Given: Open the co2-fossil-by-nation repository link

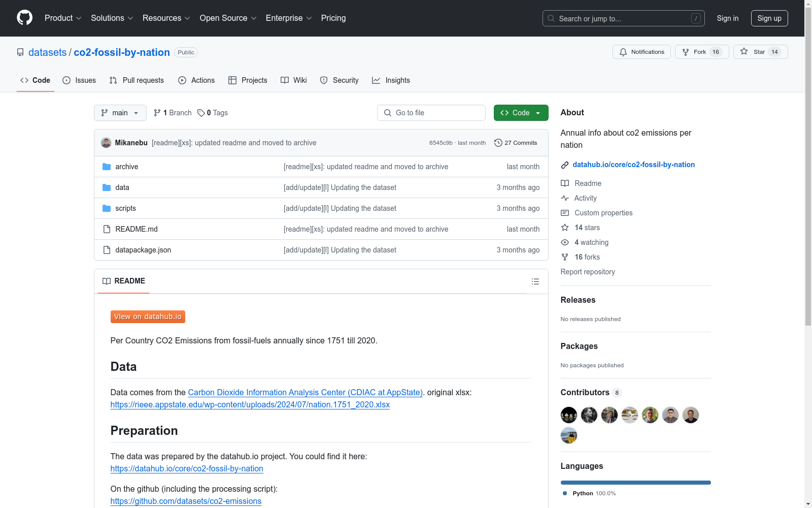Looking at the screenshot, I should [122, 52].
